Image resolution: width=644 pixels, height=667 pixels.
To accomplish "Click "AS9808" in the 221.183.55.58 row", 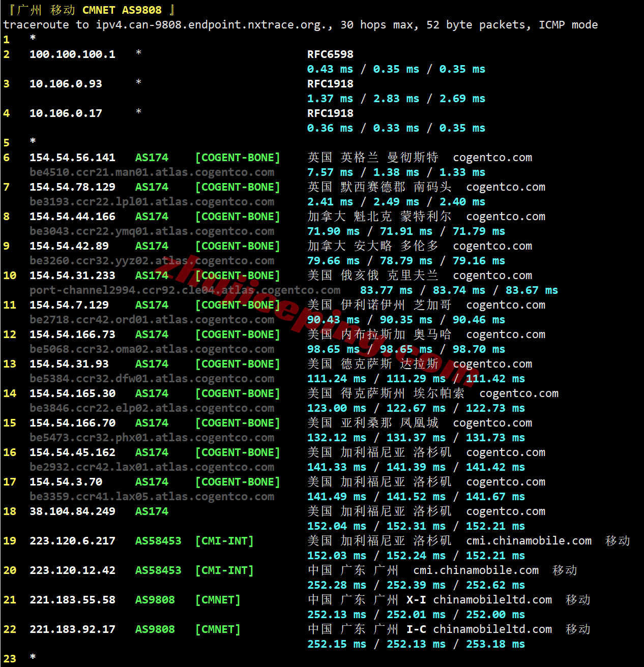I will [155, 600].
